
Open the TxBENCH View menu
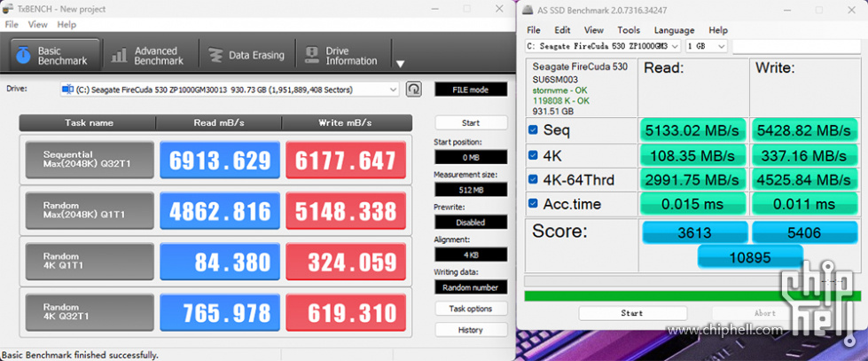point(37,25)
